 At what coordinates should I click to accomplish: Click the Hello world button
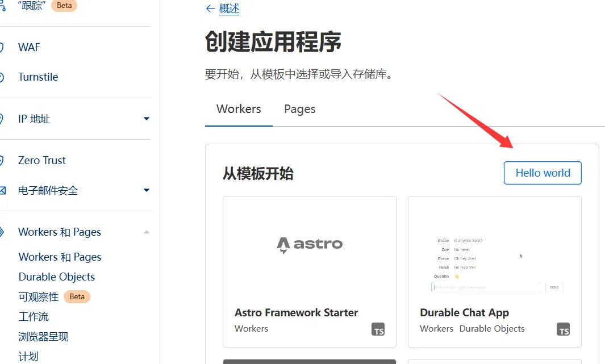click(543, 173)
